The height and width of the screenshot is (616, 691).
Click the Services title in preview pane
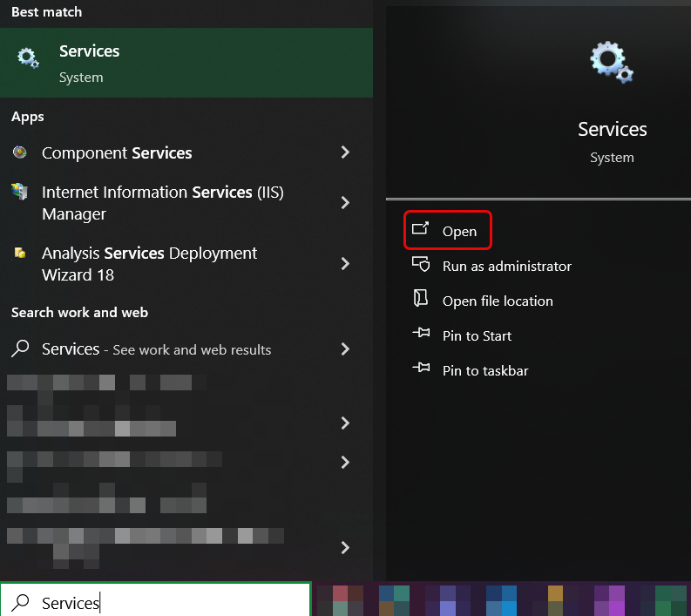point(612,130)
